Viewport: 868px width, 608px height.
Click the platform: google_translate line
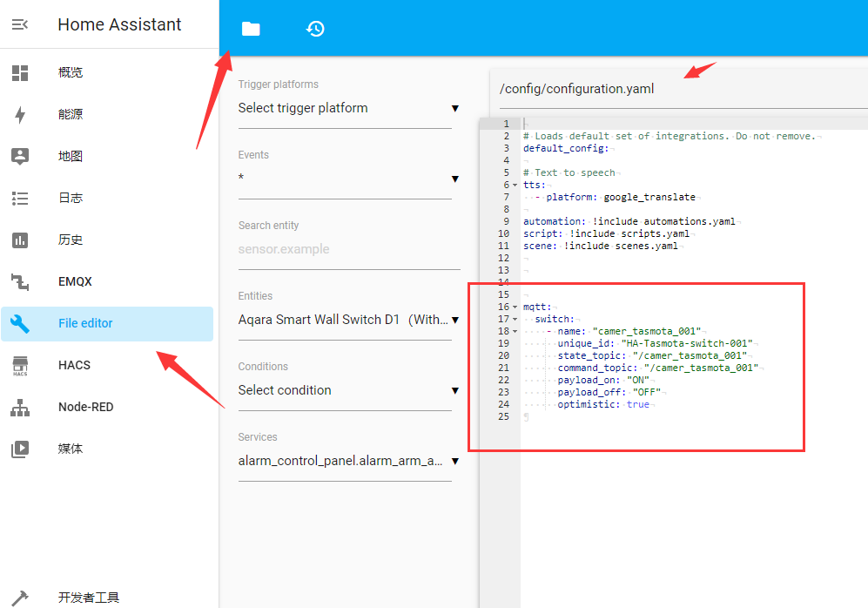pos(616,197)
